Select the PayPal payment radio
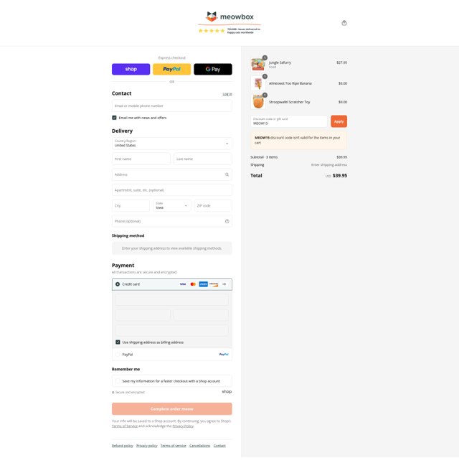The width and height of the screenshot is (459, 476). pos(118,354)
